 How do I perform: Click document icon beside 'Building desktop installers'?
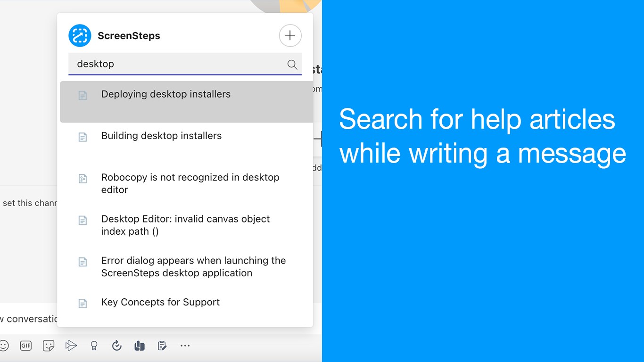[x=83, y=137]
